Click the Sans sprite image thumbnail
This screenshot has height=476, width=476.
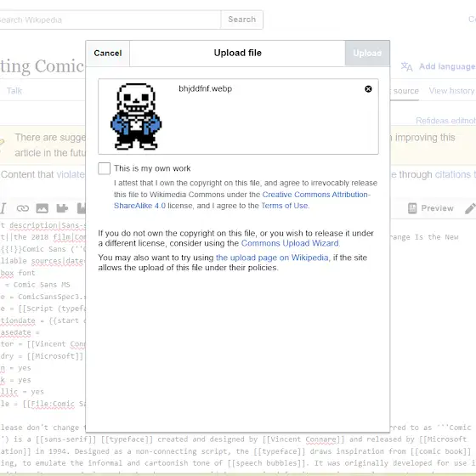tap(136, 116)
